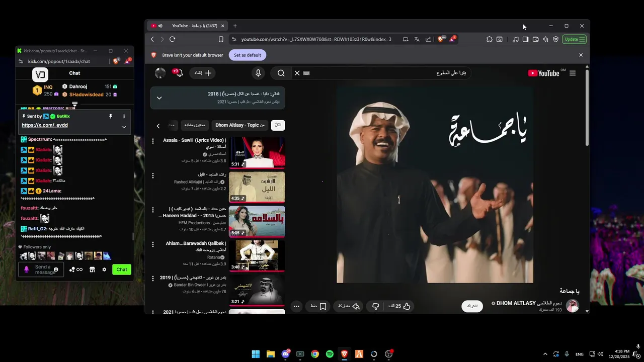Select the 'محتوى مشابه' related content chip

tap(195, 125)
